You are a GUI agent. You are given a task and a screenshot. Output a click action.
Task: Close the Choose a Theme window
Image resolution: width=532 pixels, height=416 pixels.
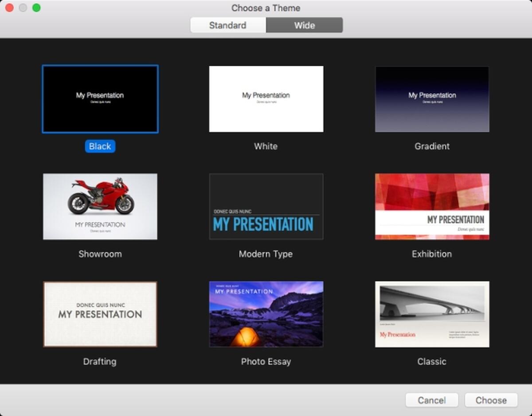click(x=9, y=8)
